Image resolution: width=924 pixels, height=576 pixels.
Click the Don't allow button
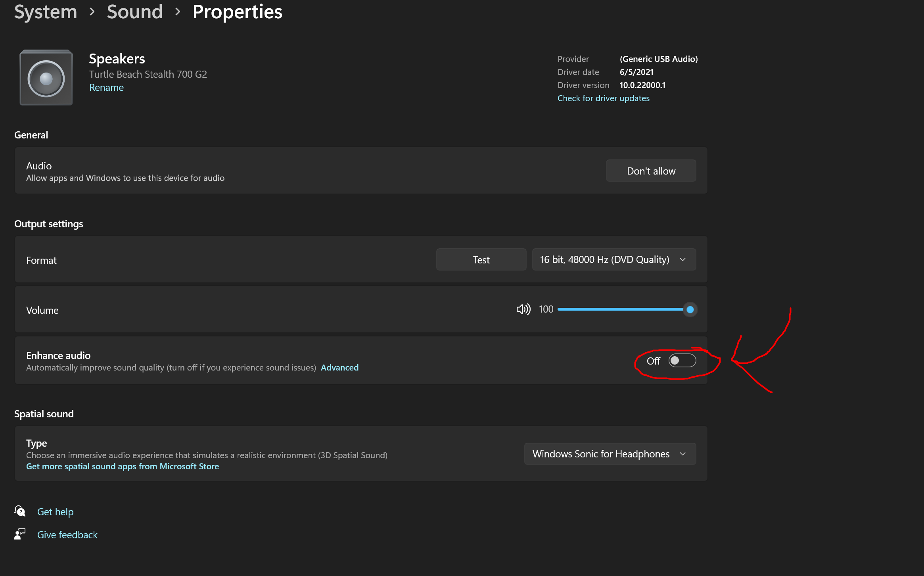651,171
